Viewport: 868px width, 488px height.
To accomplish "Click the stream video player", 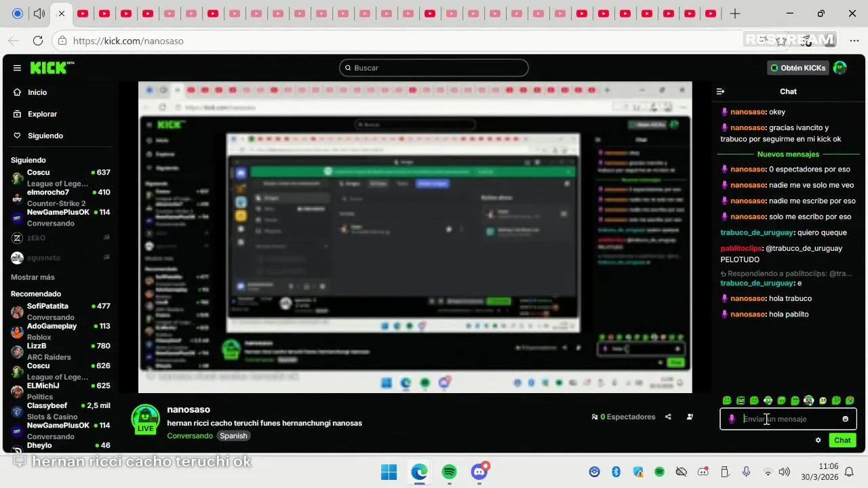I will tap(415, 237).
